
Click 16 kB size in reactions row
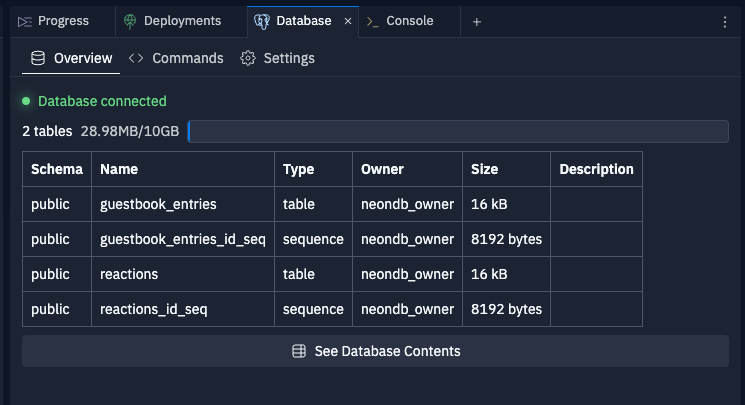[x=506, y=274]
